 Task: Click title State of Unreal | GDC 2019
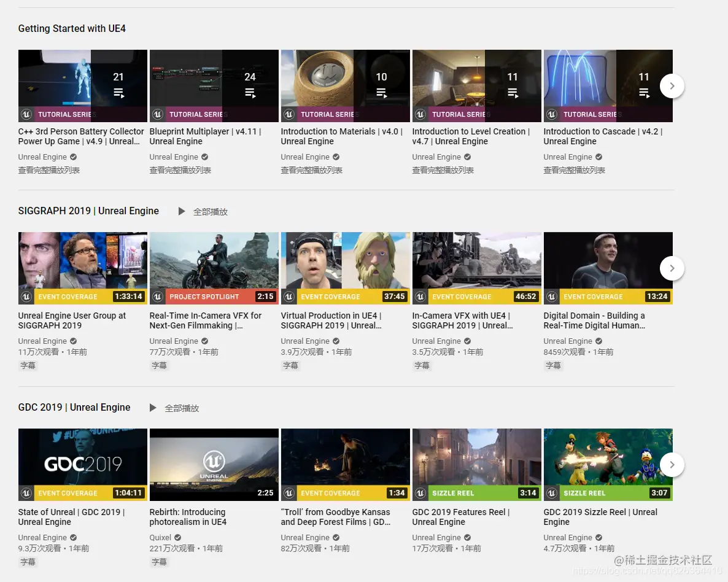(x=71, y=517)
